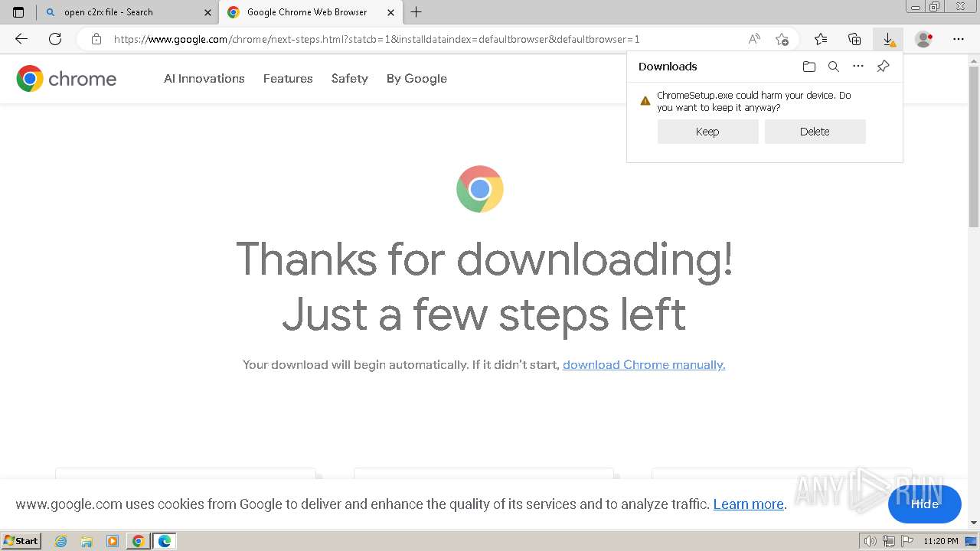This screenshot has height=551, width=980.
Task: Add this page to favorites (star plus icon)
Action: (x=782, y=39)
